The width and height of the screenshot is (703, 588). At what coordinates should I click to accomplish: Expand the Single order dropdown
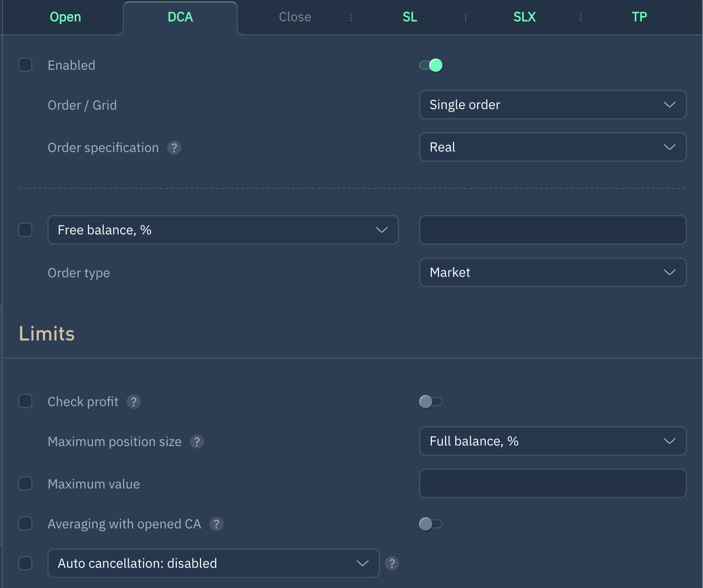click(553, 105)
